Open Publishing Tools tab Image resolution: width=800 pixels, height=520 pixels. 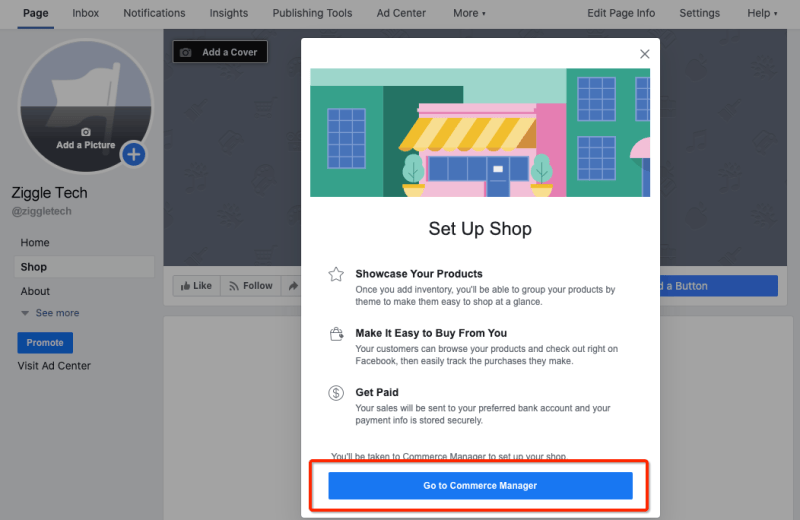312,13
